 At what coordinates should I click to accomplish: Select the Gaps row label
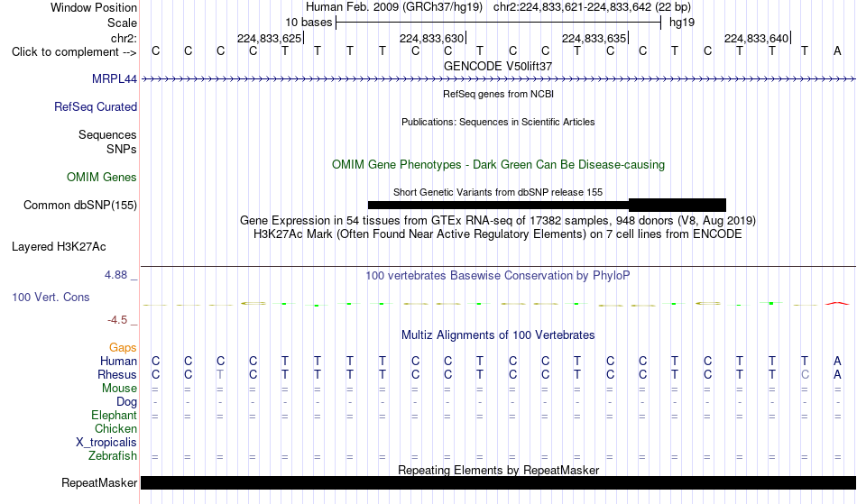tap(123, 348)
